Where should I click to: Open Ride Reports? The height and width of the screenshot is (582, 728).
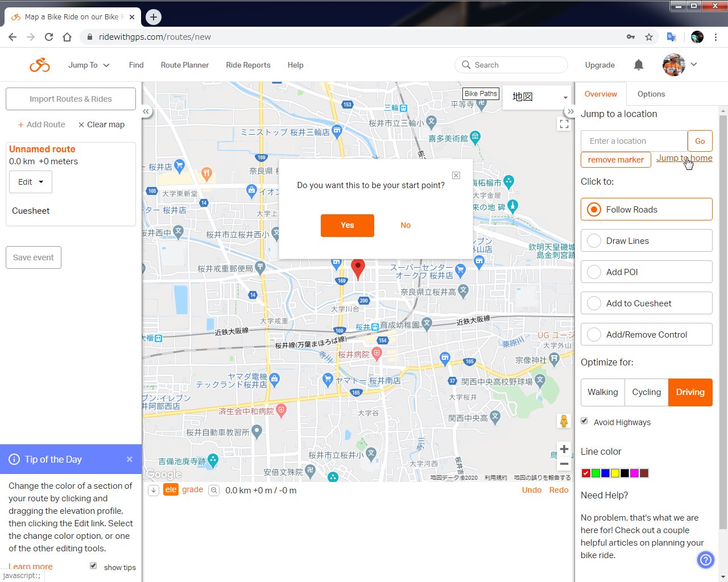click(248, 65)
